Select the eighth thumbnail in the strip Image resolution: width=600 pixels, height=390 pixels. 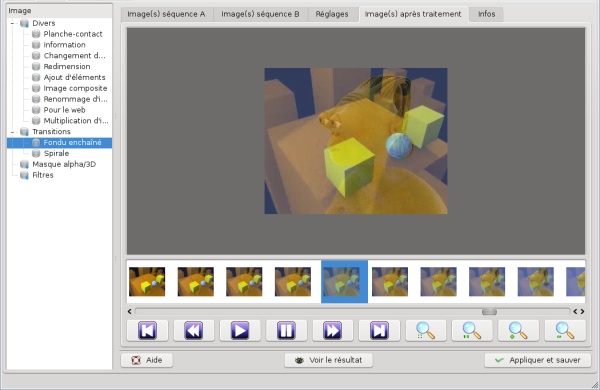tap(487, 282)
